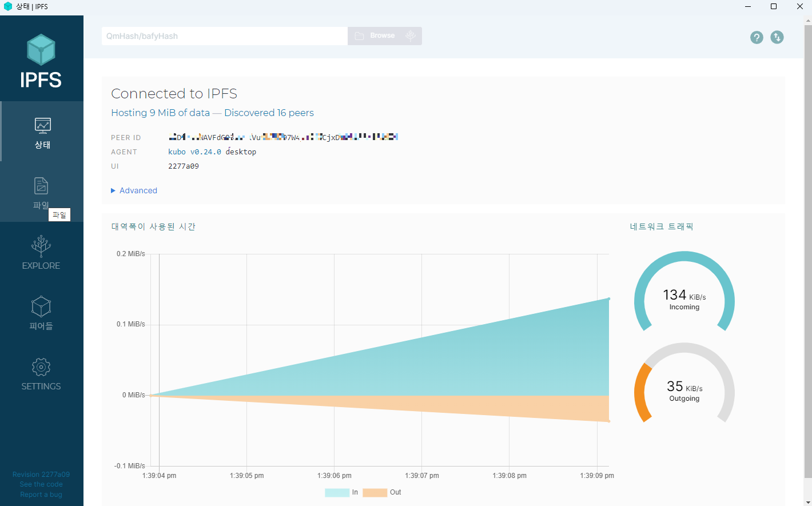Click Discovered 16 peers link
Image resolution: width=812 pixels, height=506 pixels.
tap(269, 113)
